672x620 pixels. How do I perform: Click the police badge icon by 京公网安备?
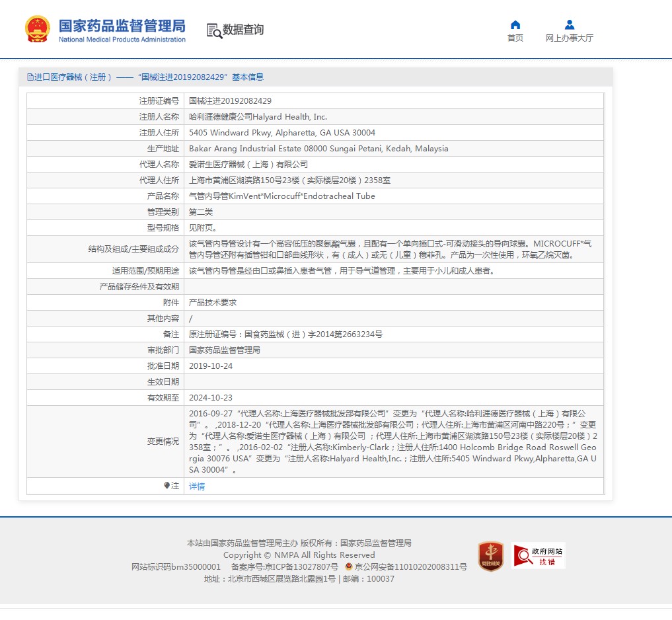(x=349, y=566)
